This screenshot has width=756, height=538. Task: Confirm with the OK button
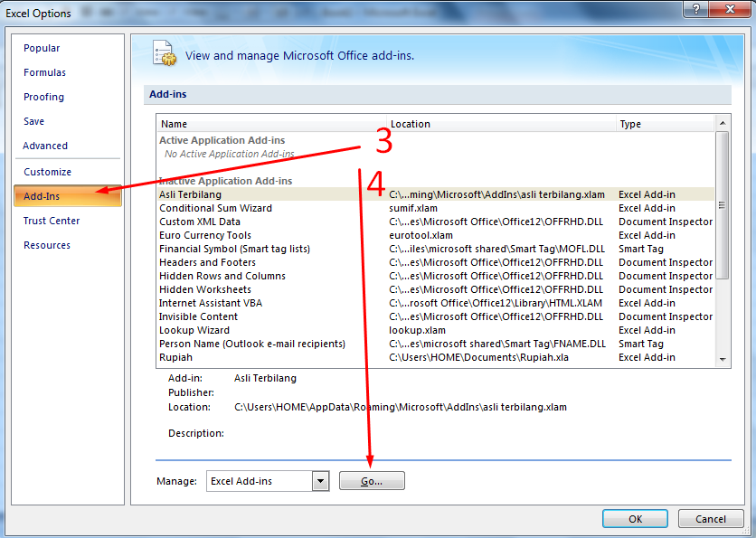635,519
